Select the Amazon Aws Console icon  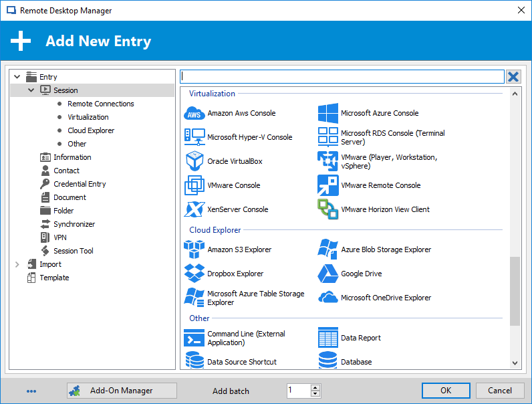pyautogui.click(x=194, y=114)
